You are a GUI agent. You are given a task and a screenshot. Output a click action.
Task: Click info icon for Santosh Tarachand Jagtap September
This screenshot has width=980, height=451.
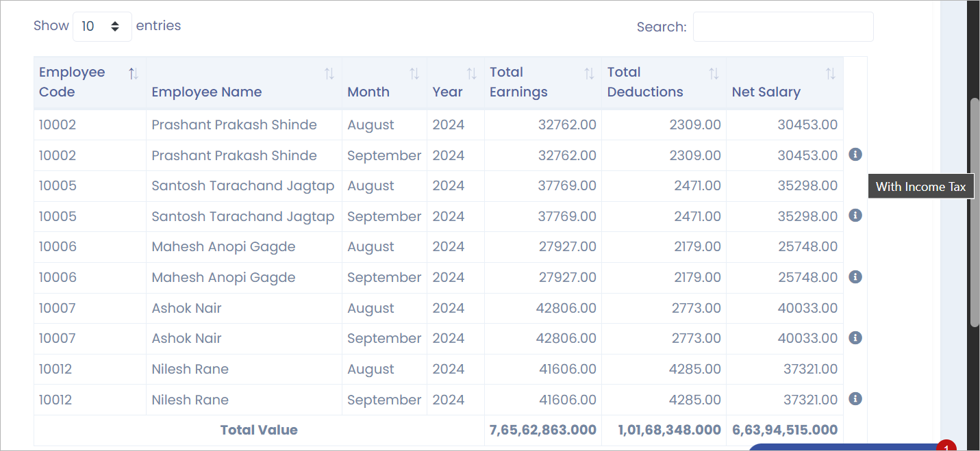pyautogui.click(x=855, y=216)
